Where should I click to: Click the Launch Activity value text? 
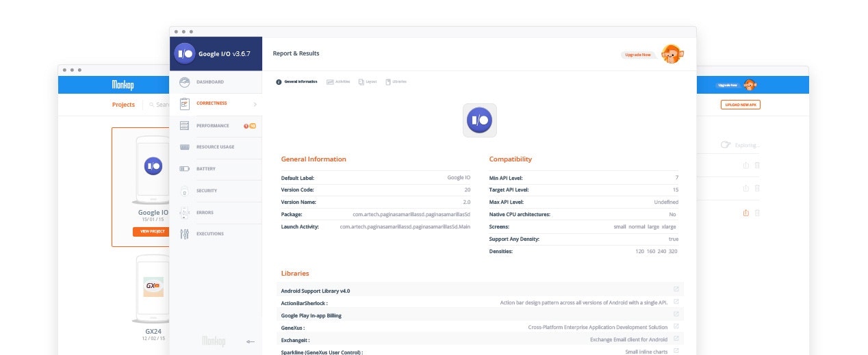tap(405, 226)
